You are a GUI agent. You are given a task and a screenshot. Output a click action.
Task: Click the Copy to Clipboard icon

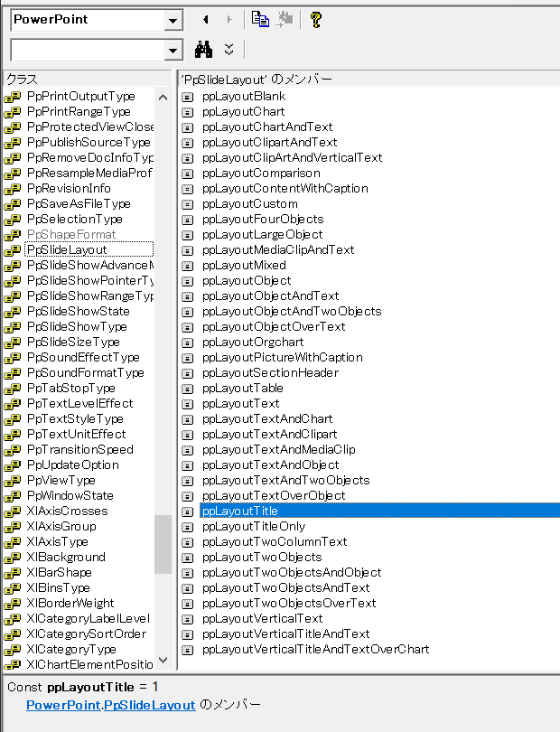[260, 20]
